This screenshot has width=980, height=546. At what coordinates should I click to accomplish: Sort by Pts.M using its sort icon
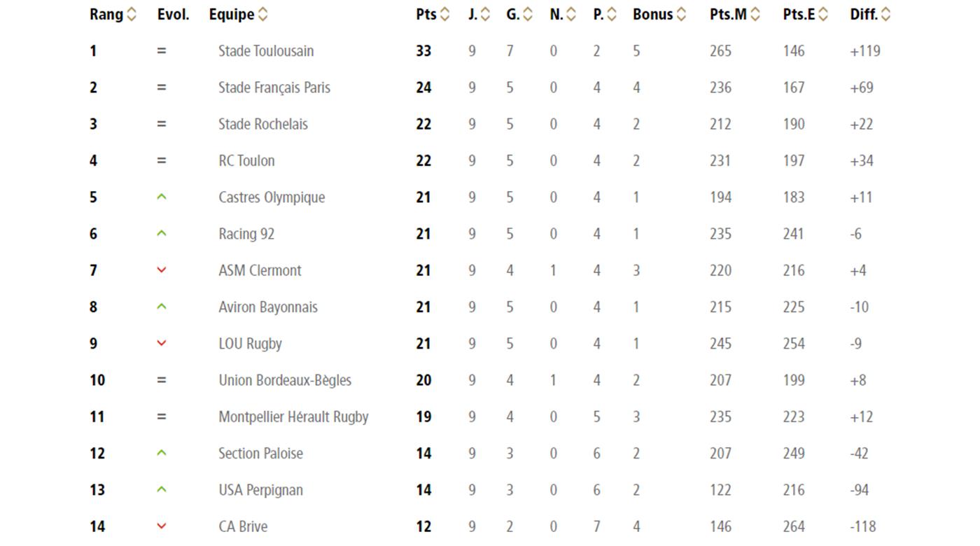click(x=755, y=13)
